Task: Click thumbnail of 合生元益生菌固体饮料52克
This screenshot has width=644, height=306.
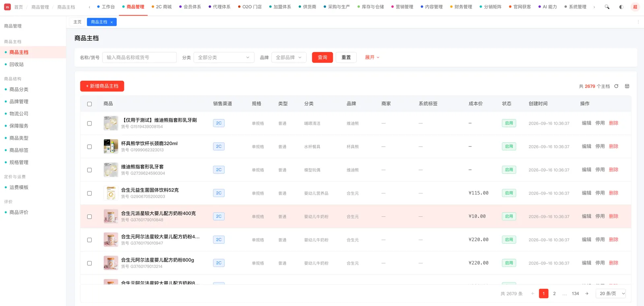Action: coord(111,193)
